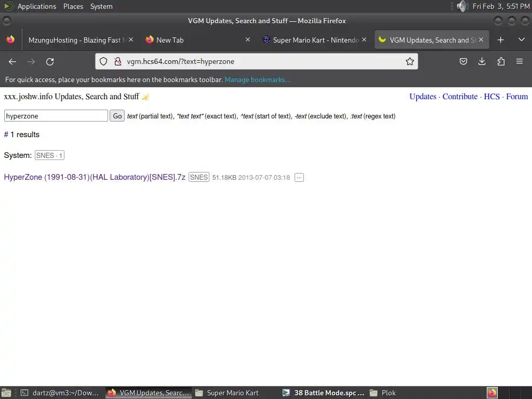Click the insecure connection padlock icon
This screenshot has height=399, width=532.
(x=118, y=61)
